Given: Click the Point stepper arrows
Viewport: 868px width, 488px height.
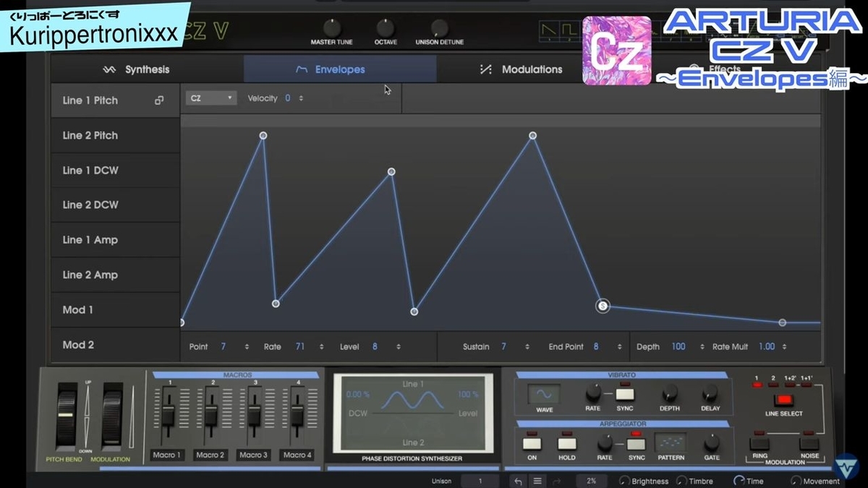Looking at the screenshot, I should point(247,347).
